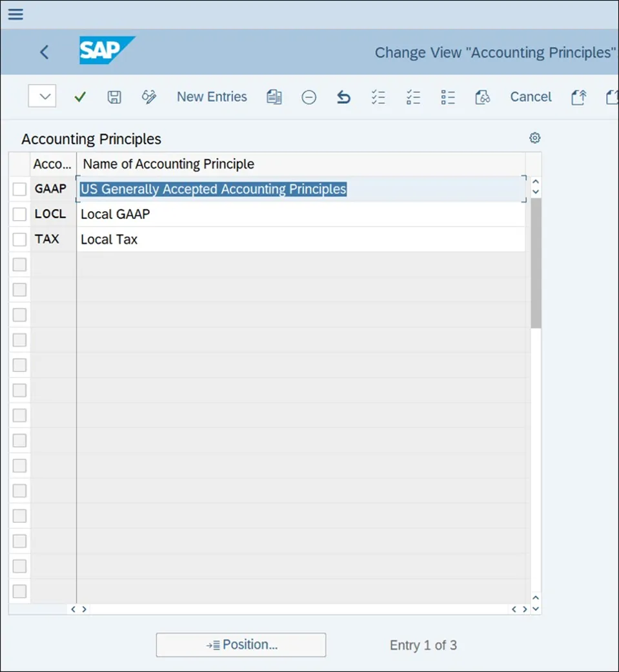
Task: Click the Position... button
Action: coord(241,644)
